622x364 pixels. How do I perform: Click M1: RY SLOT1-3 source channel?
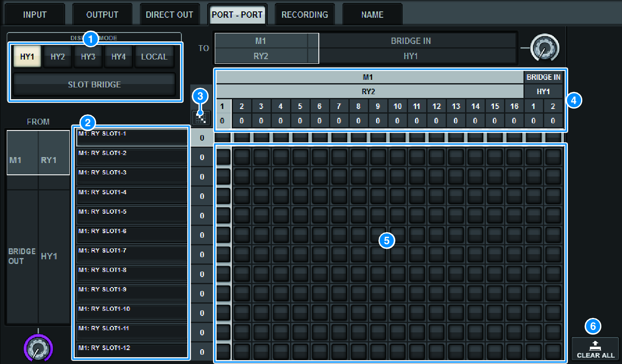click(x=132, y=176)
